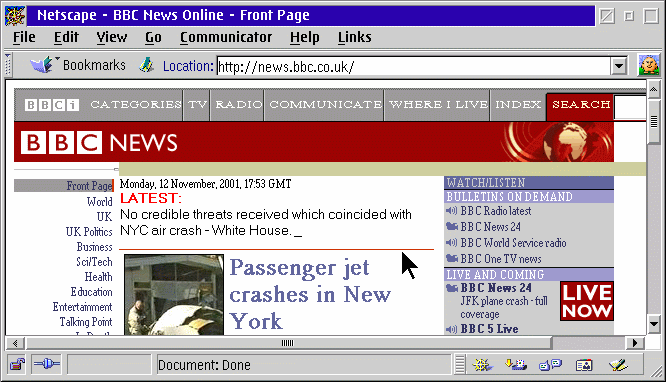Viewport: 666px width, 382px height.
Task: Open BBC World Service radio link
Action: 513,243
